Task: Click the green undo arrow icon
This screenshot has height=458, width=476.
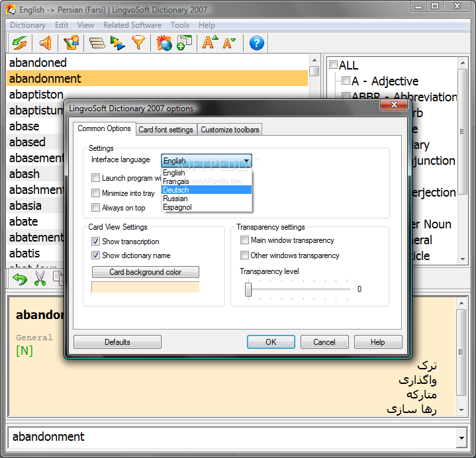Action: [20, 279]
